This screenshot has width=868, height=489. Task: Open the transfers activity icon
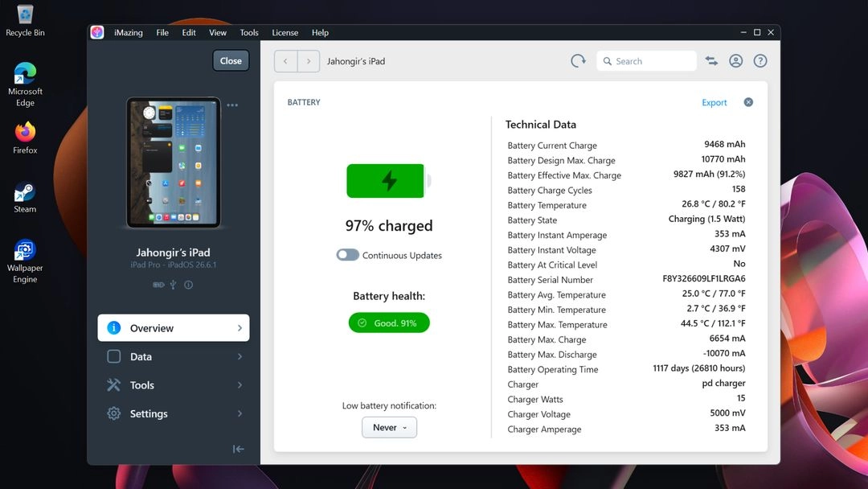711,61
